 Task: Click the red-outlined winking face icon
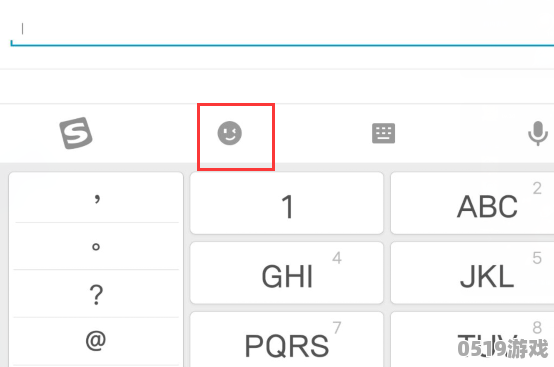click(230, 133)
